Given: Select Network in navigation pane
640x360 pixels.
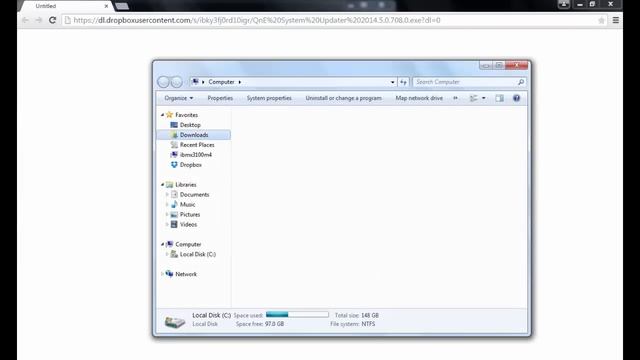Looking at the screenshot, I should click(x=186, y=274).
